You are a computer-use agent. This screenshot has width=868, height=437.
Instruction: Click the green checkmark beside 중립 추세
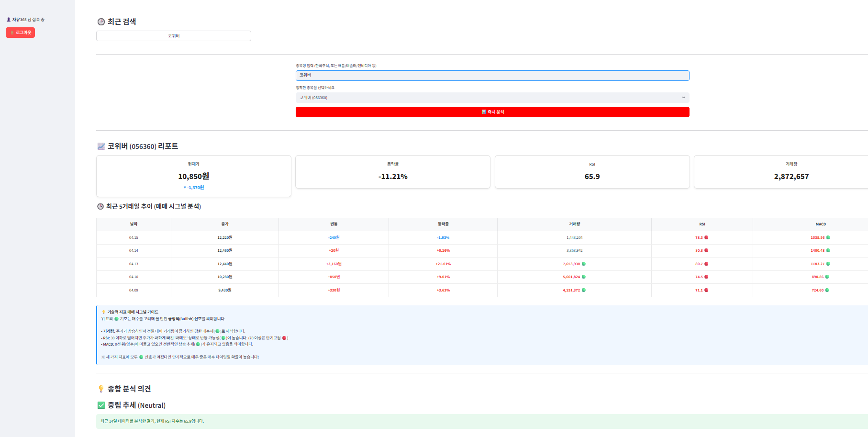click(x=101, y=405)
